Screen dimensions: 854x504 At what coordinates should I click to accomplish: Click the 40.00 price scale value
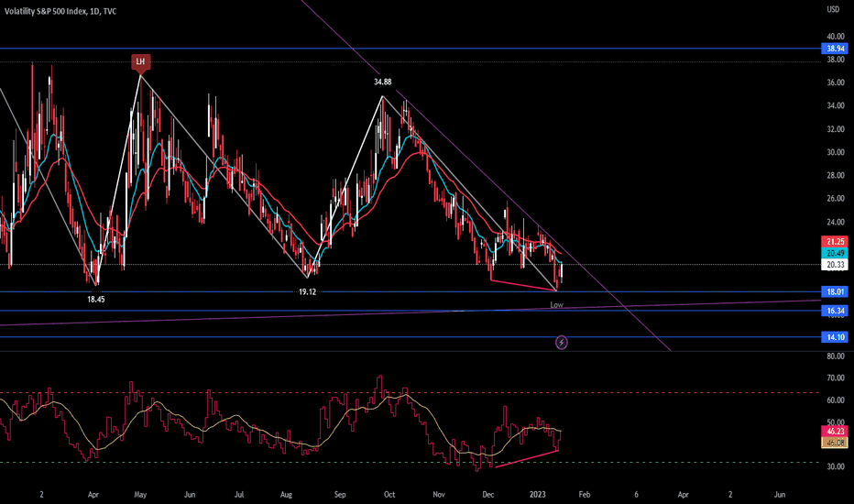click(x=836, y=37)
